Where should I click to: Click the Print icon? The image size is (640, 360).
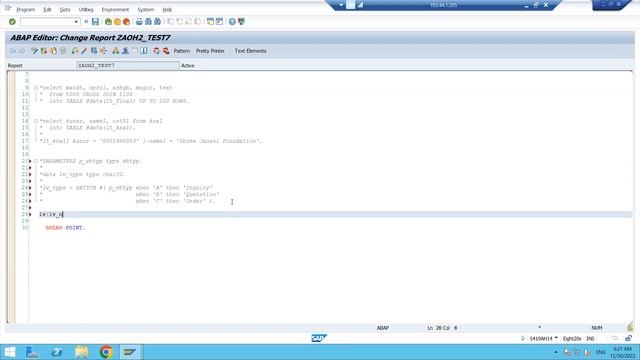[x=139, y=22]
